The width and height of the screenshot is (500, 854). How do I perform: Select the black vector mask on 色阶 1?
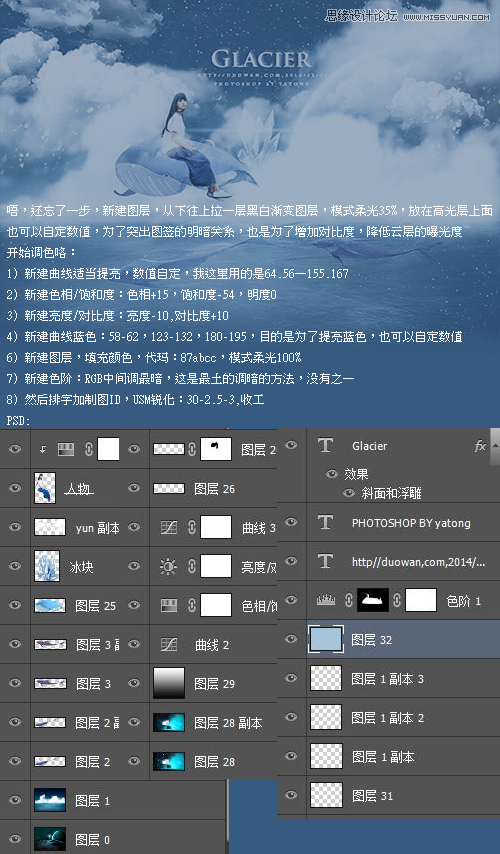point(373,600)
